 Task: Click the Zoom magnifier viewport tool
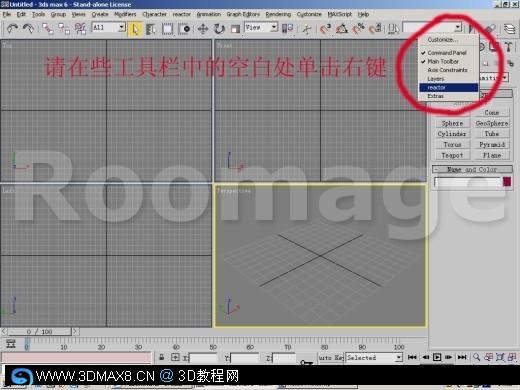click(x=476, y=357)
